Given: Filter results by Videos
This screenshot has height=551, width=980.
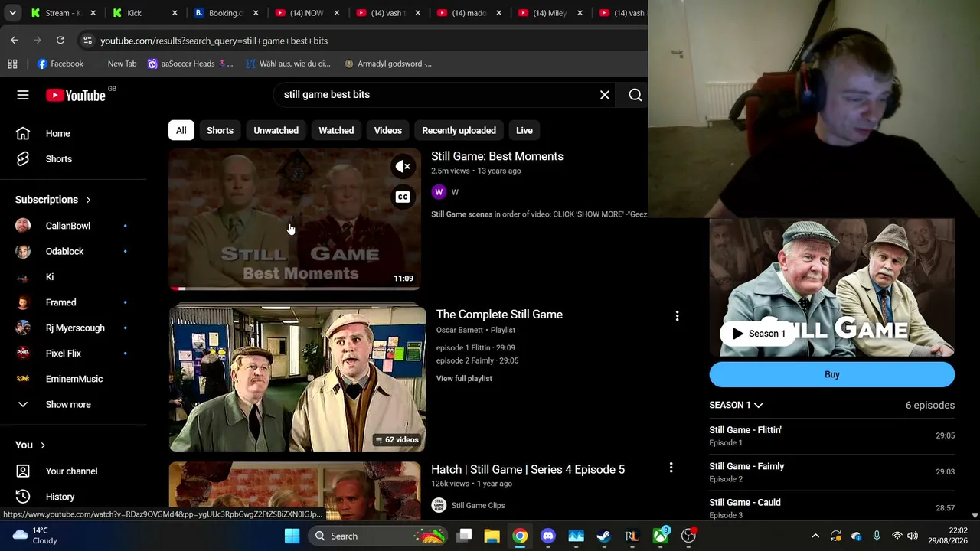Looking at the screenshot, I should click(x=387, y=130).
